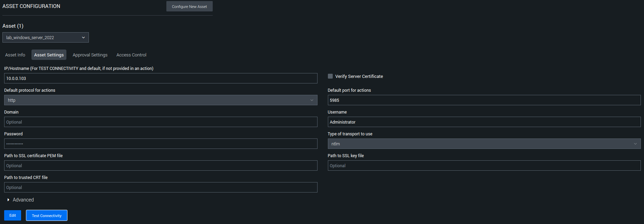Open the Approval Settings tab
The height and width of the screenshot is (224, 644).
(x=90, y=55)
